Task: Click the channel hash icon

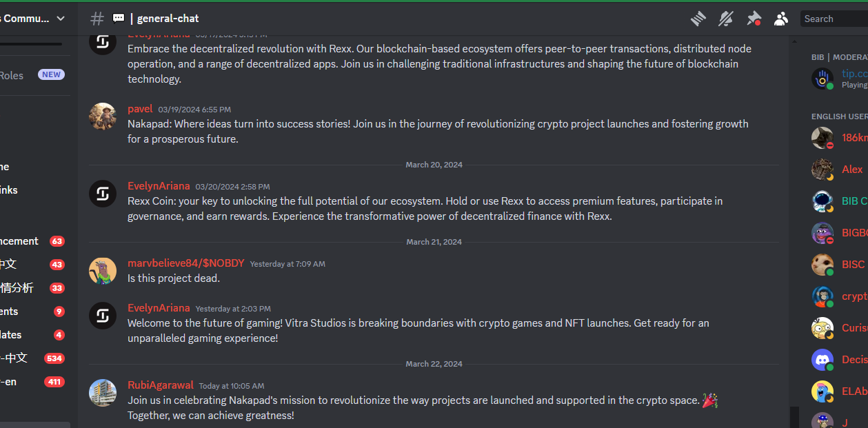Action: [x=97, y=19]
